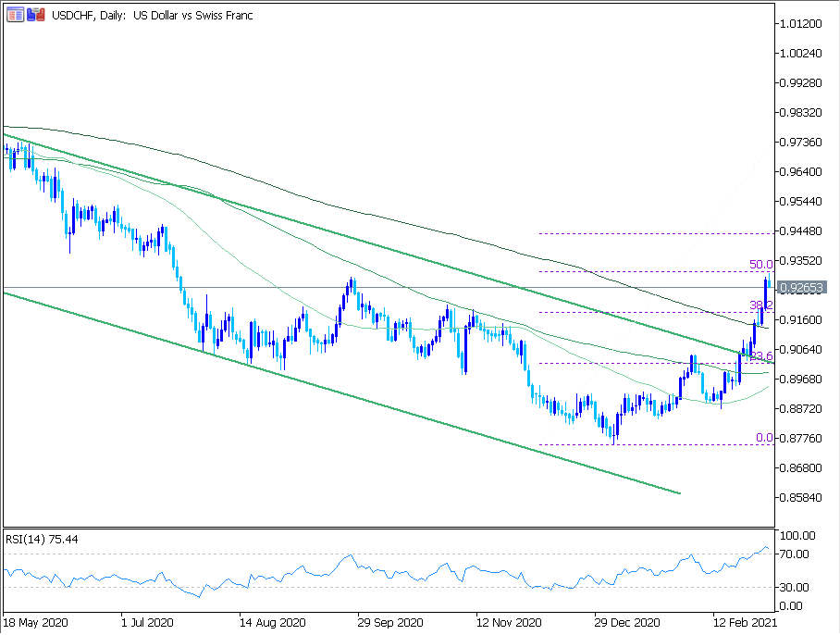Select the 38.2 Fibonacci level label
The height and width of the screenshot is (635, 840).
(760, 305)
